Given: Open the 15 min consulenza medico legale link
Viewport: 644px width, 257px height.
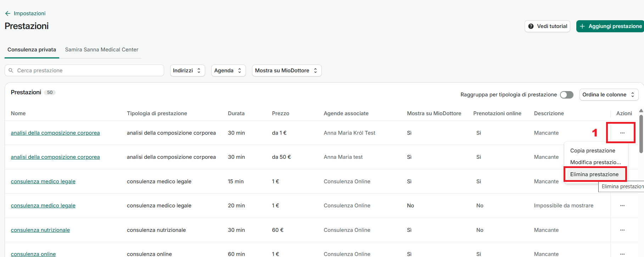Looking at the screenshot, I should (x=43, y=181).
